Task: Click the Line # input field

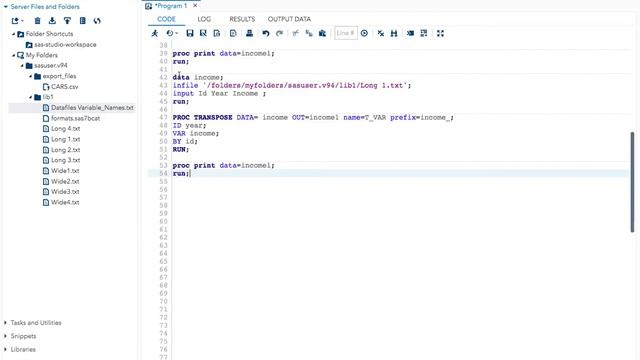Action: pos(346,33)
